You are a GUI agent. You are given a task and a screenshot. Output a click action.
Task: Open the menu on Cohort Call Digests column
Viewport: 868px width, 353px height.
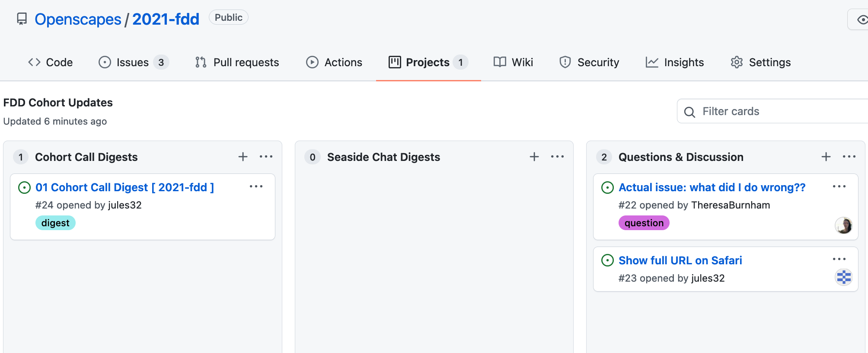(265, 157)
